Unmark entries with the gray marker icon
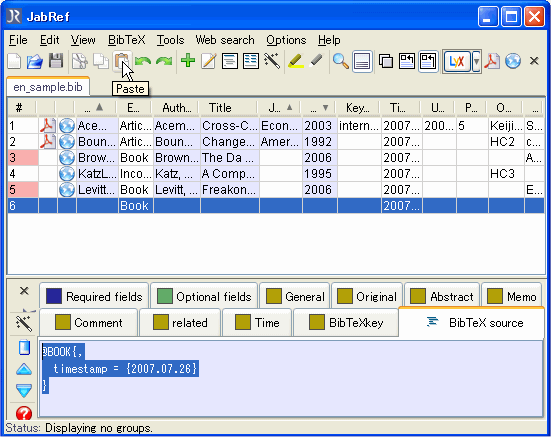The width and height of the screenshot is (551, 437). click(317, 61)
